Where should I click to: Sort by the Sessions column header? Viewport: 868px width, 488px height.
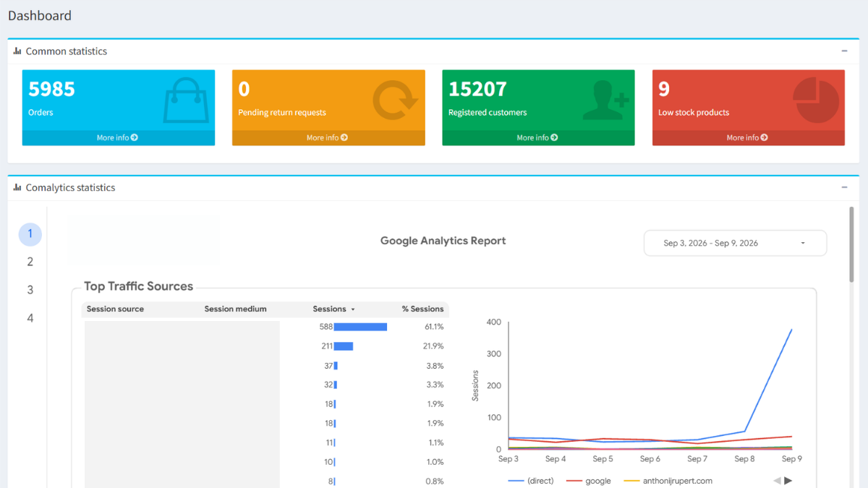(x=333, y=309)
